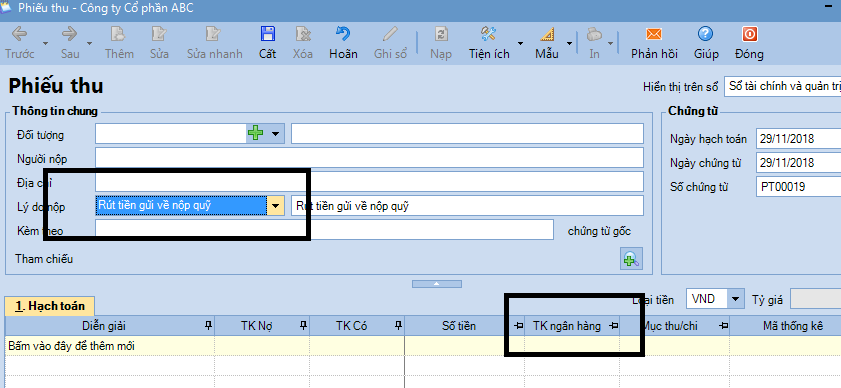The image size is (841, 388).
Task: Select the Hạch toán tab
Action: [50, 306]
